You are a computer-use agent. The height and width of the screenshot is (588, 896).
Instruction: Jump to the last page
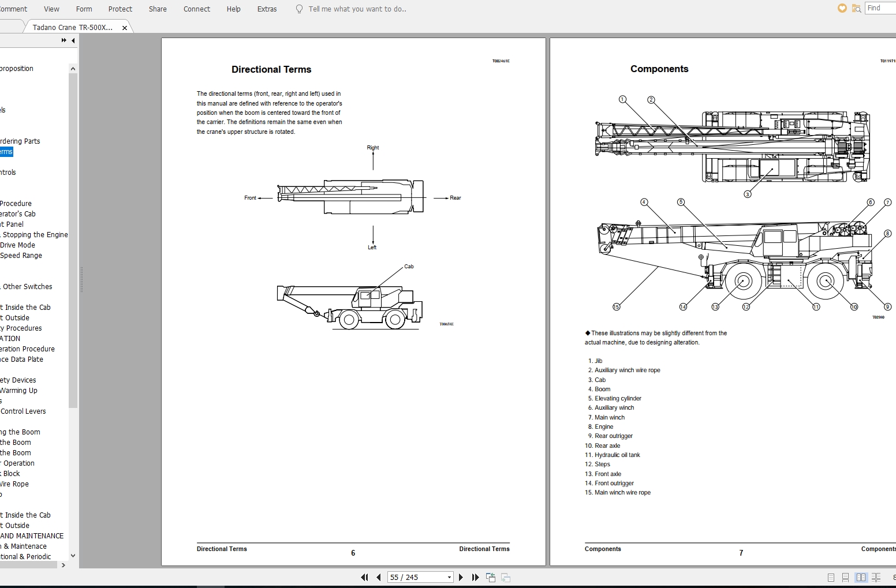[475, 577]
